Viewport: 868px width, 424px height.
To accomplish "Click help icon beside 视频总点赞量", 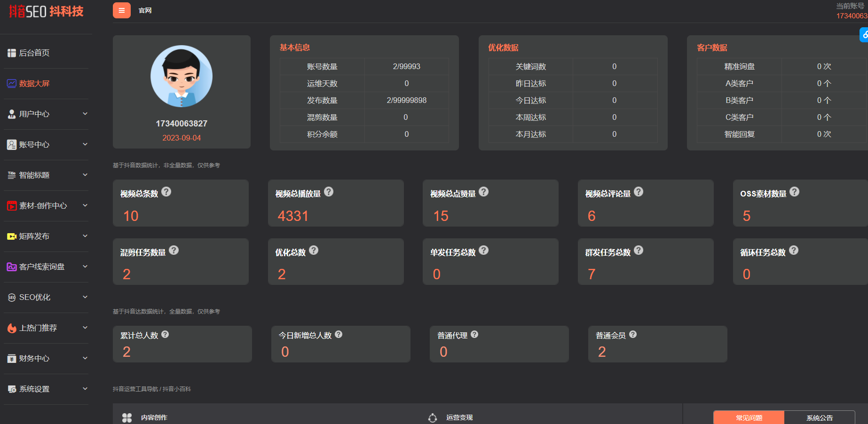I will coord(484,192).
